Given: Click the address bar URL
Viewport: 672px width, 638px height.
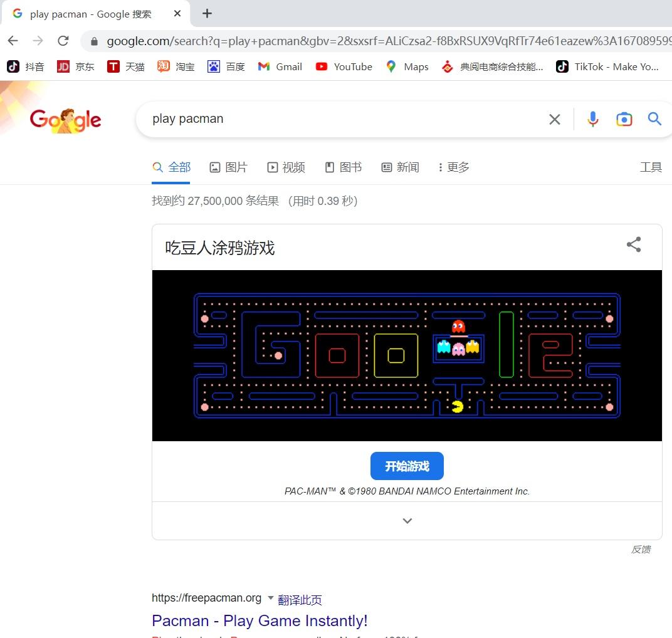Looking at the screenshot, I should tap(389, 41).
